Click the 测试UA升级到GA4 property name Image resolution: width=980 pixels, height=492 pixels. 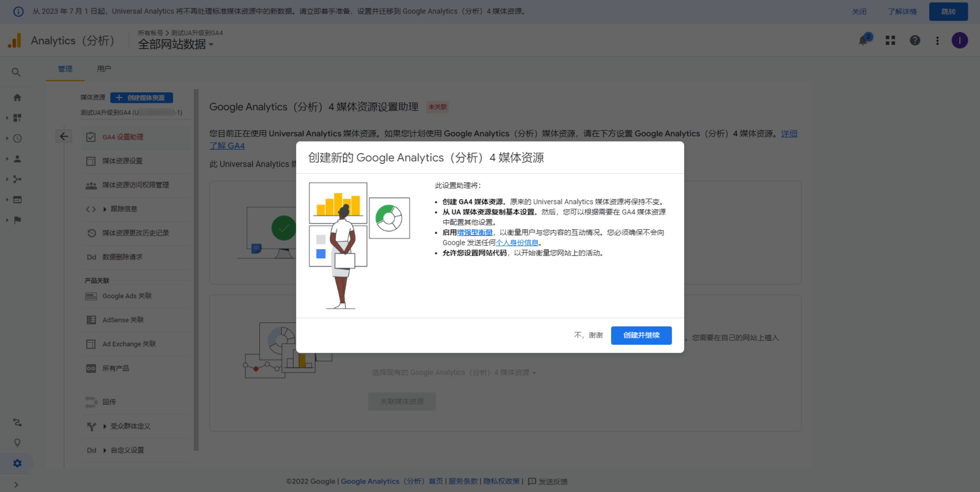131,113
